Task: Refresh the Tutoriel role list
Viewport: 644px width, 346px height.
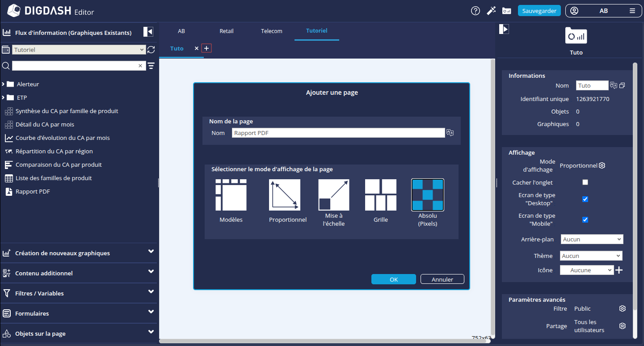Action: (x=151, y=50)
